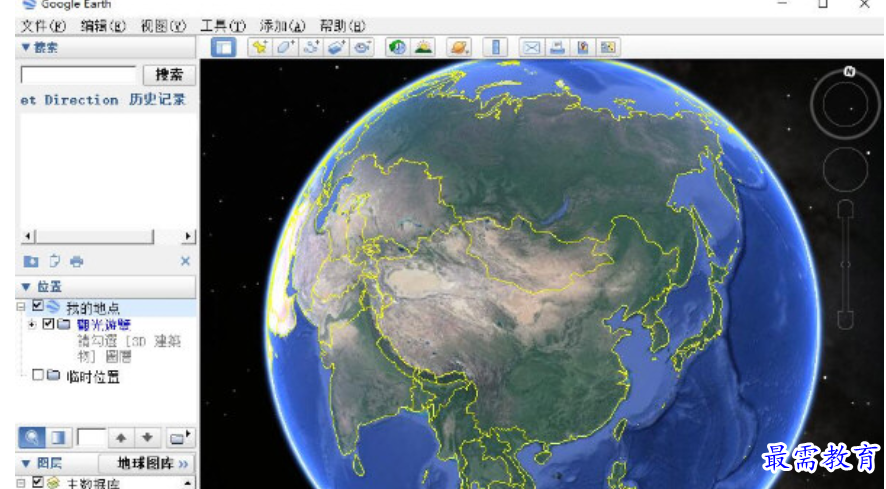This screenshot has height=489, width=886.
Task: Select the 临时位置 tree row
Action: [93, 377]
